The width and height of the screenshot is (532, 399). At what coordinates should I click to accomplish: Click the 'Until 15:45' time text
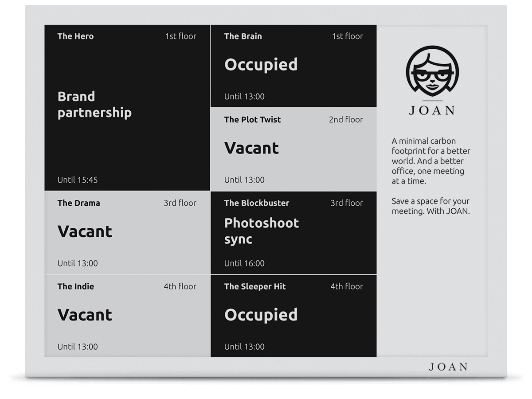pyautogui.click(x=78, y=180)
